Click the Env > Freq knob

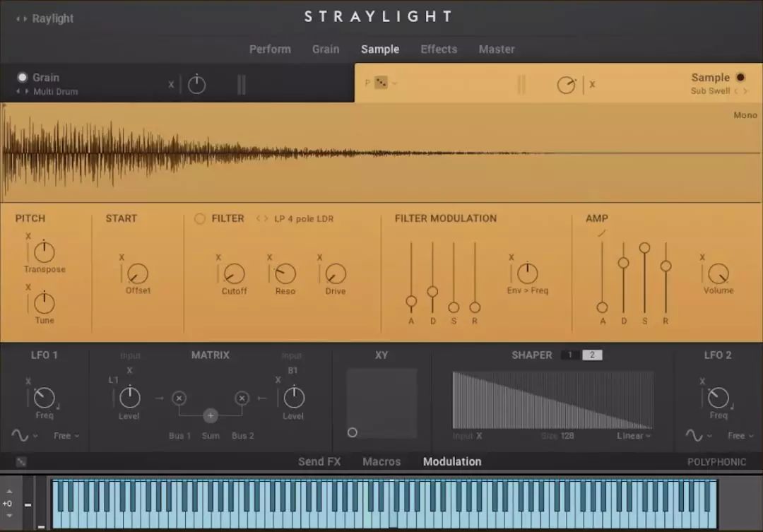[x=527, y=273]
